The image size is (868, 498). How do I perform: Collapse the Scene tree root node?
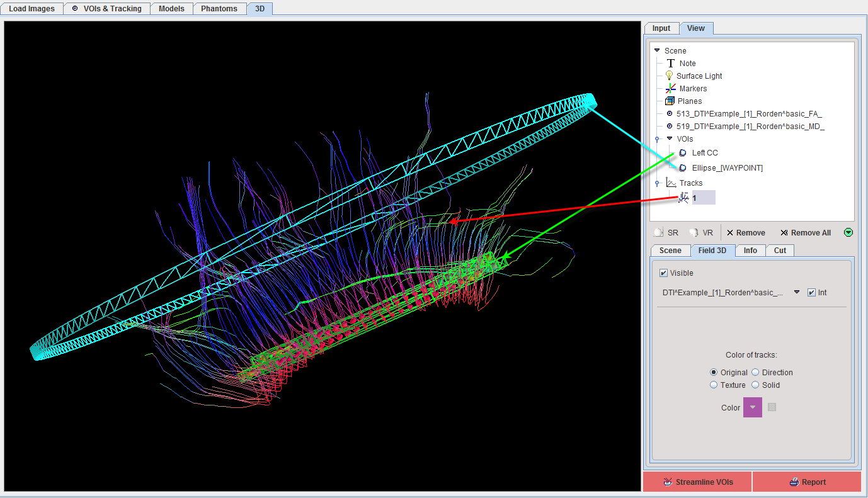(x=657, y=50)
